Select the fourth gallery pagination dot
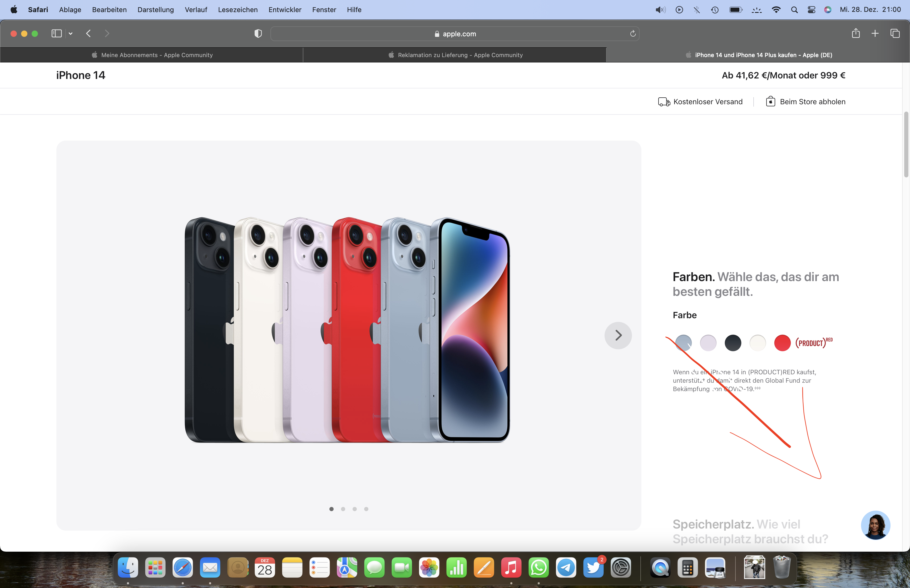The width and height of the screenshot is (910, 588). 366,509
